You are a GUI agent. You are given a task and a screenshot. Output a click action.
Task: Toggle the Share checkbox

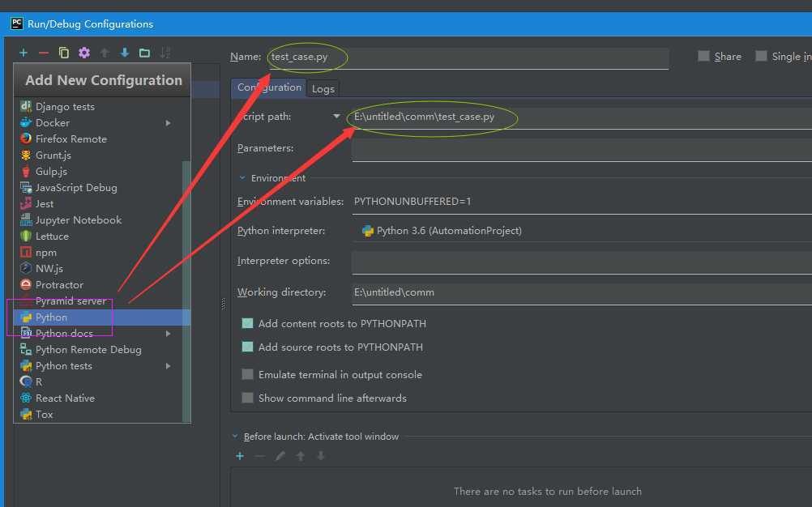click(x=703, y=56)
